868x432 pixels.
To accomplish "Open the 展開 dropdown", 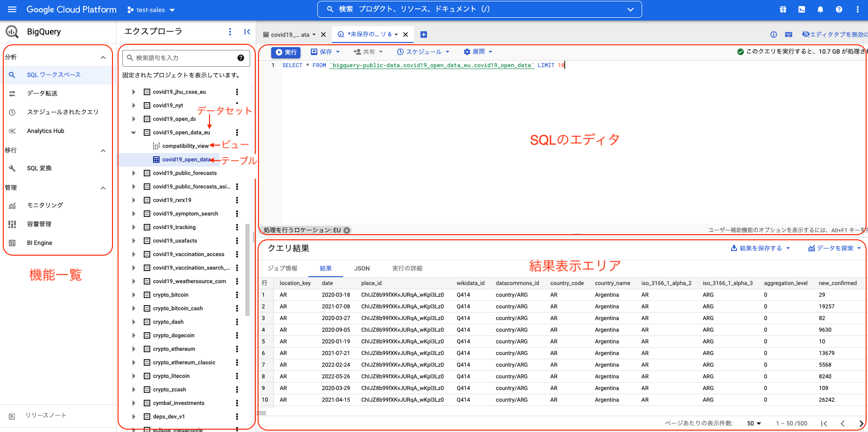I will tap(478, 52).
